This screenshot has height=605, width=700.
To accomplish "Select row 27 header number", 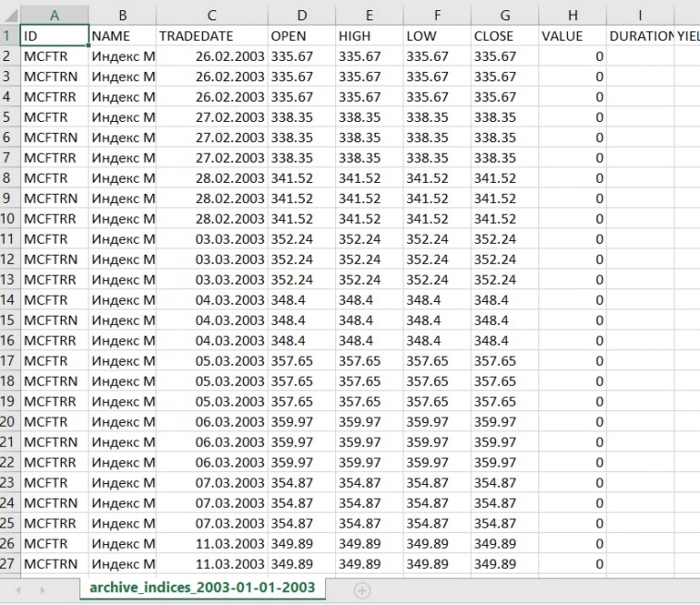I will [x=9, y=563].
